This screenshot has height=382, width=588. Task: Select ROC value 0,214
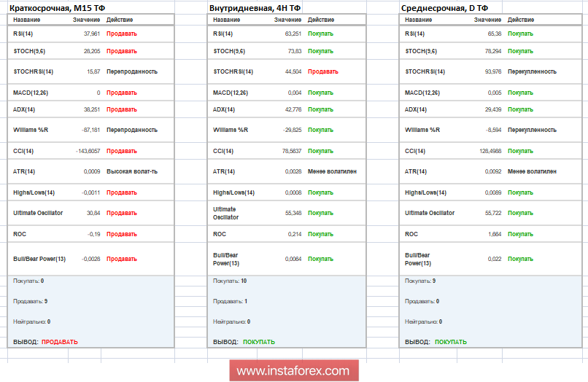[x=295, y=234]
